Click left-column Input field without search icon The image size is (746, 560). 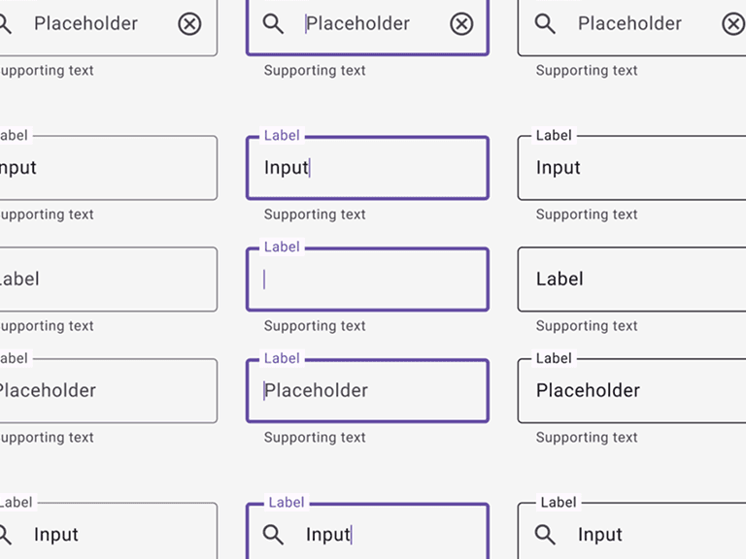[x=107, y=168]
